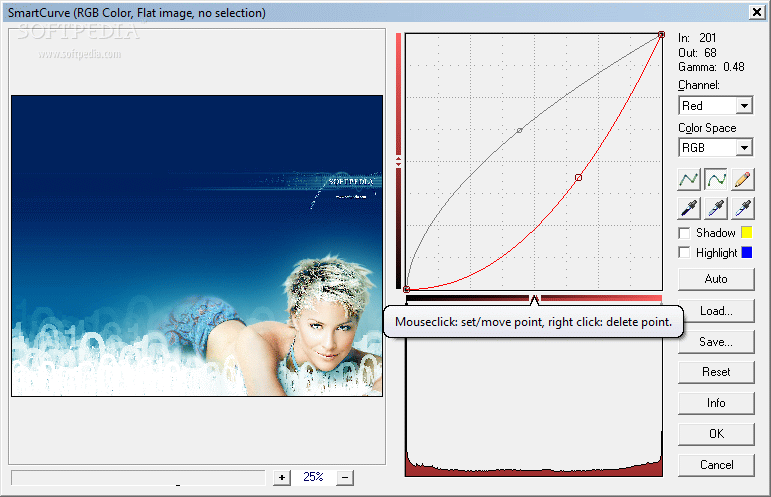Click the vertical gradient bar arrow marker
This screenshot has width=771, height=497.
click(x=398, y=161)
